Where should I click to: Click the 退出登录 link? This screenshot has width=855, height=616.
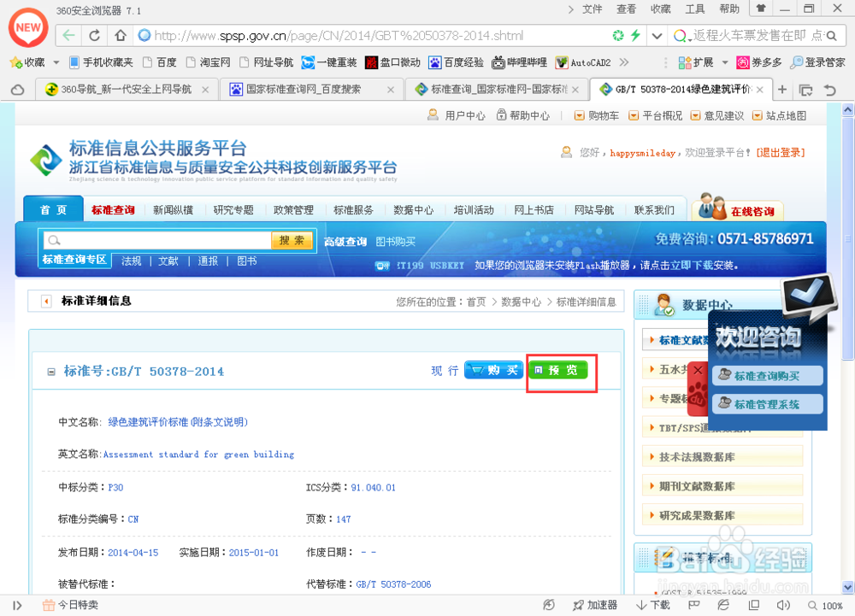click(x=781, y=152)
